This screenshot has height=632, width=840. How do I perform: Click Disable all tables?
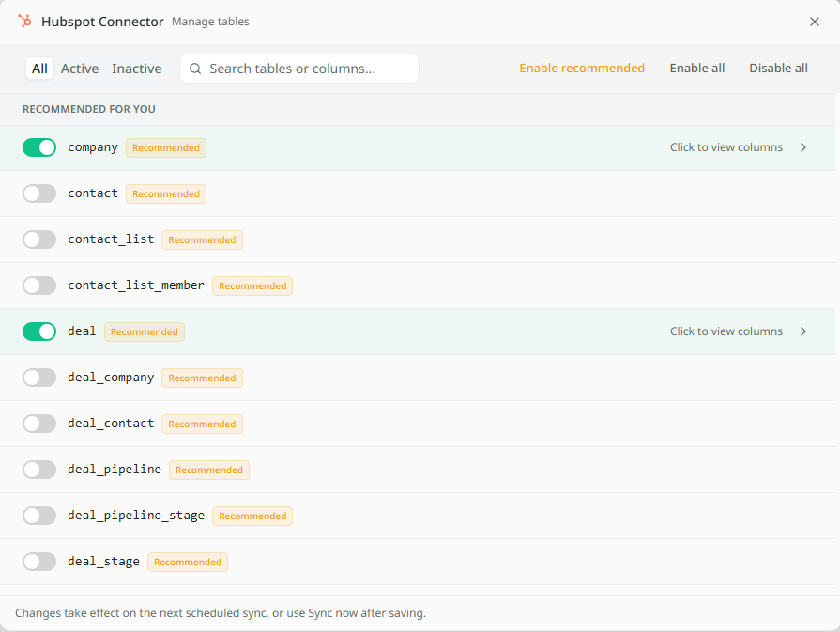pos(778,68)
